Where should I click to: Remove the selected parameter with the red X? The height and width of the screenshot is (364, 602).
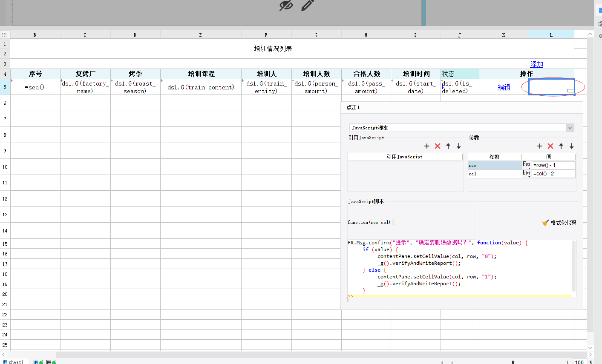[x=550, y=146]
